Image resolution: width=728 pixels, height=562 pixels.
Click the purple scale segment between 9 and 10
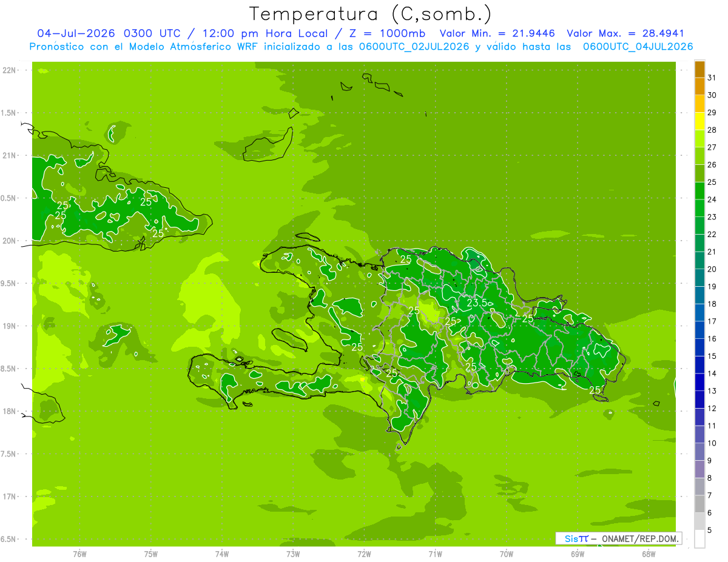coord(699,452)
